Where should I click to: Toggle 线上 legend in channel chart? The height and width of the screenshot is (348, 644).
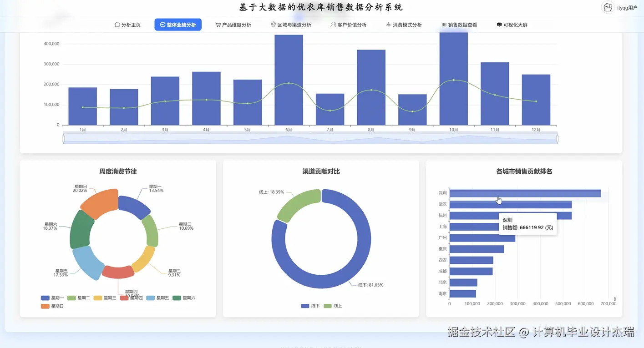[x=333, y=306]
